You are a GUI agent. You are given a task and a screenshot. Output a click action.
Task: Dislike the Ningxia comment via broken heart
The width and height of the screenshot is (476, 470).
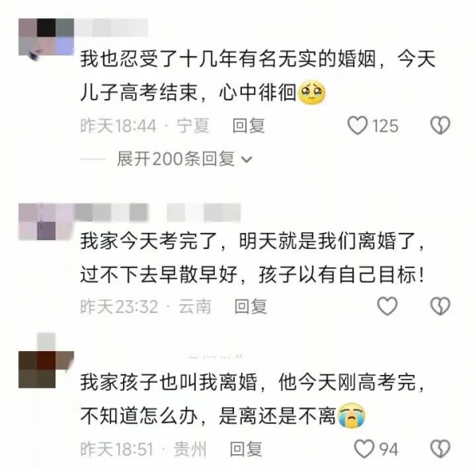point(440,125)
